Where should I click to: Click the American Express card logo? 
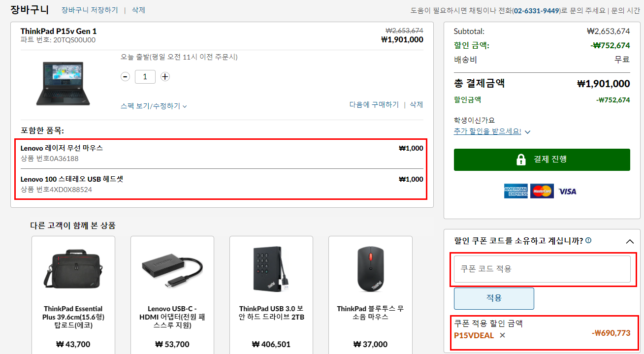(515, 191)
